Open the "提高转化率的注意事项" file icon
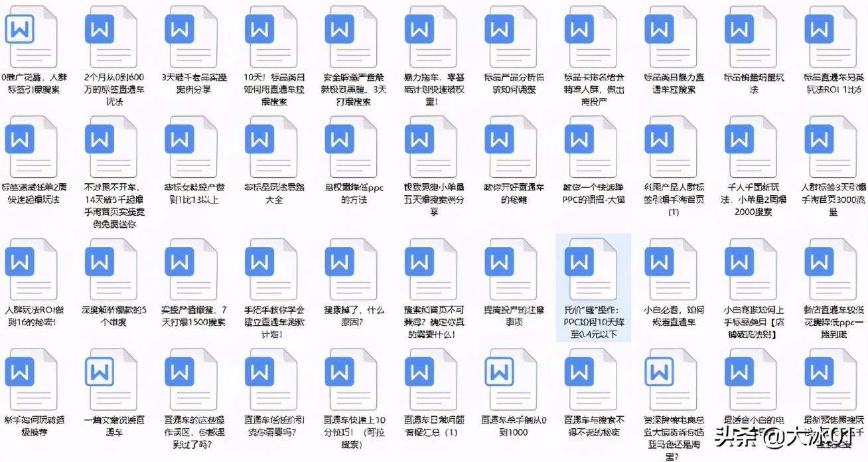This screenshot has height=462, width=868. (511, 266)
